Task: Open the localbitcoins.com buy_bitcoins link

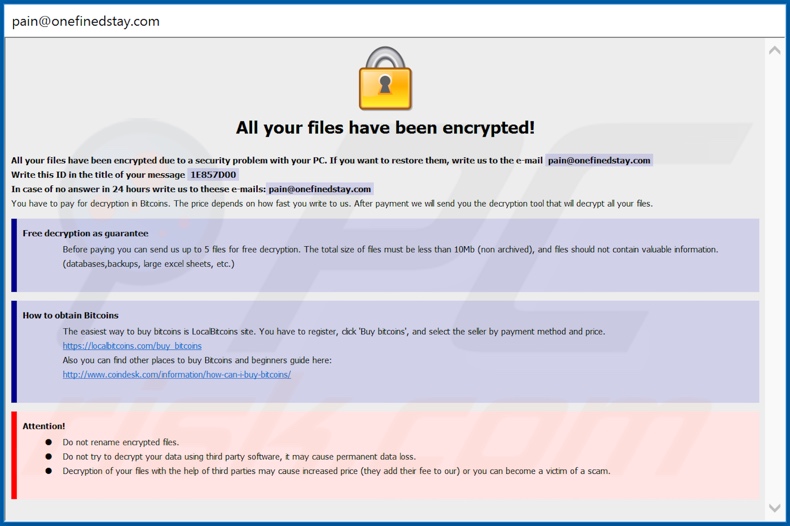Action: (x=132, y=346)
